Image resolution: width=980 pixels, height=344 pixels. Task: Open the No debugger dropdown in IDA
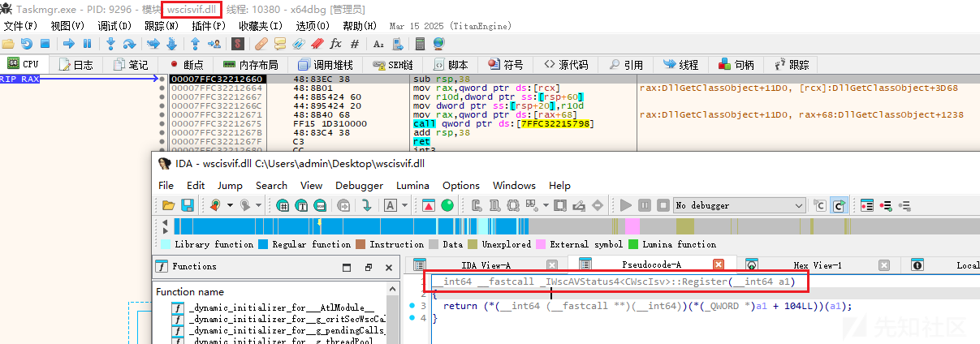pyautogui.click(x=740, y=205)
